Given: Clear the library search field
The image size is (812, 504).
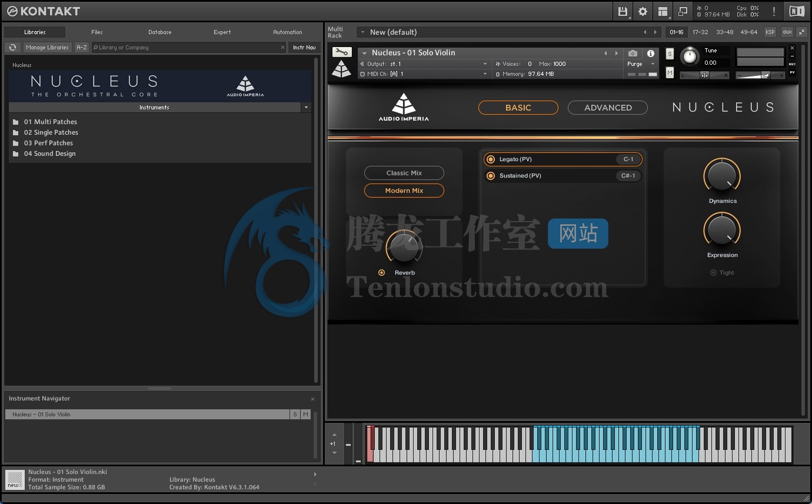Looking at the screenshot, I should (282, 48).
